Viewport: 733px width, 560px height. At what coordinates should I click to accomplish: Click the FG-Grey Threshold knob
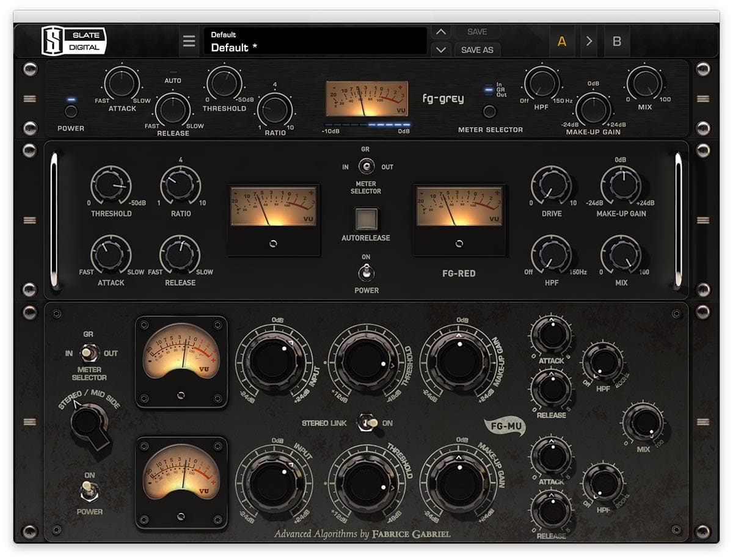tap(225, 84)
